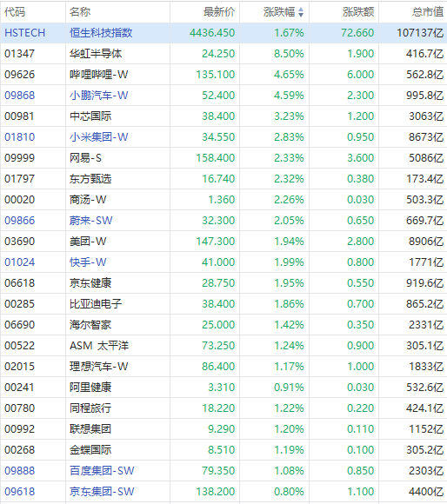Click the 最新价 column header
Viewport: 447px width, 504px height.
(219, 12)
